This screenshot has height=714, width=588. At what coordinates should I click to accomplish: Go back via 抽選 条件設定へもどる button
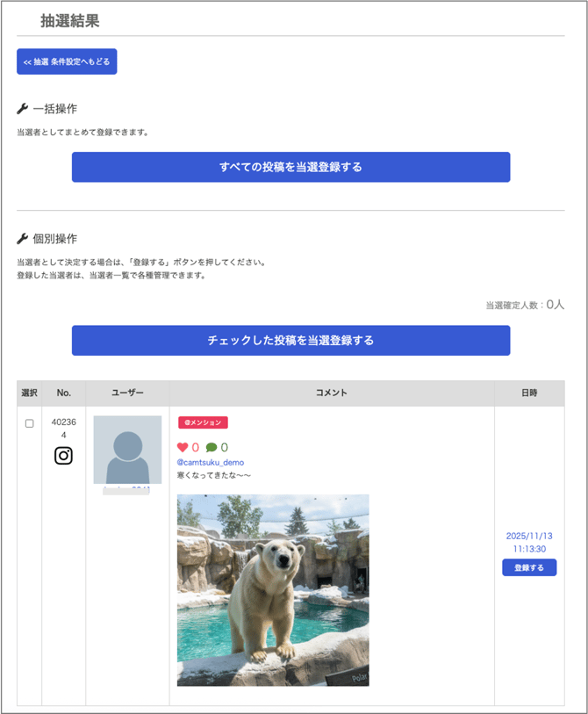click(67, 61)
